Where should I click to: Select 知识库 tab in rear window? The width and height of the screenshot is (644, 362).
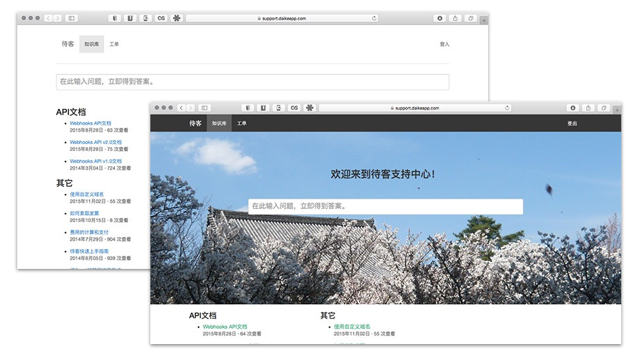(x=92, y=44)
